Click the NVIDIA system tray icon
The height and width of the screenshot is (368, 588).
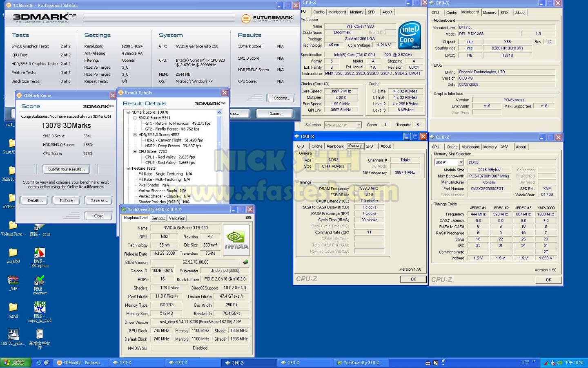(560, 363)
